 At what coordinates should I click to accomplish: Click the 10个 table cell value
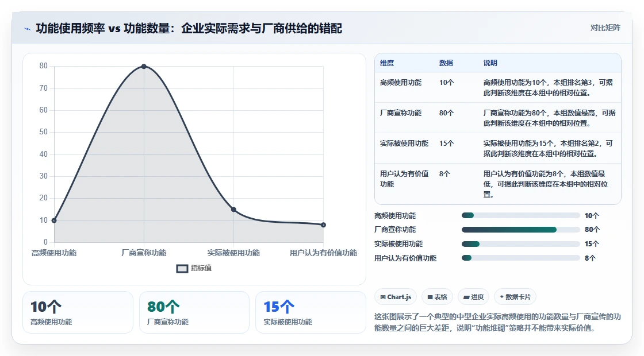point(446,83)
